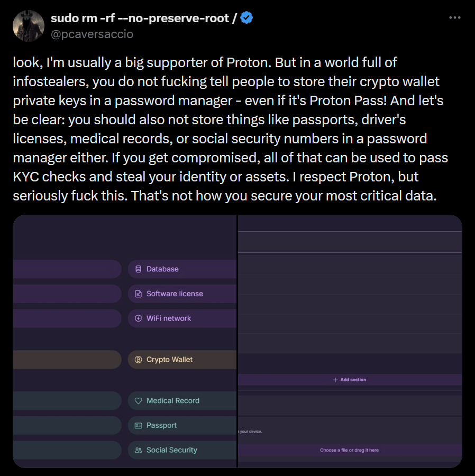Choose the WiFi network template
The image size is (475, 476).
point(182,318)
